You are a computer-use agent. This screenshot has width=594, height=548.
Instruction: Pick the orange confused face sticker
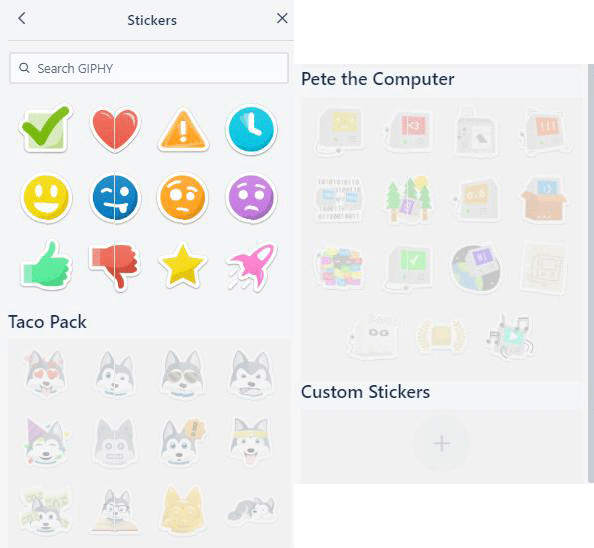point(183,198)
